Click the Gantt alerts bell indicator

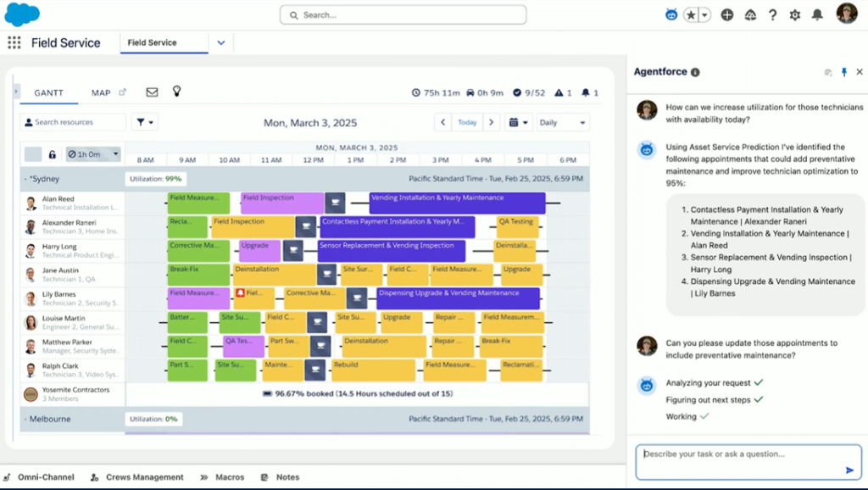(590, 93)
